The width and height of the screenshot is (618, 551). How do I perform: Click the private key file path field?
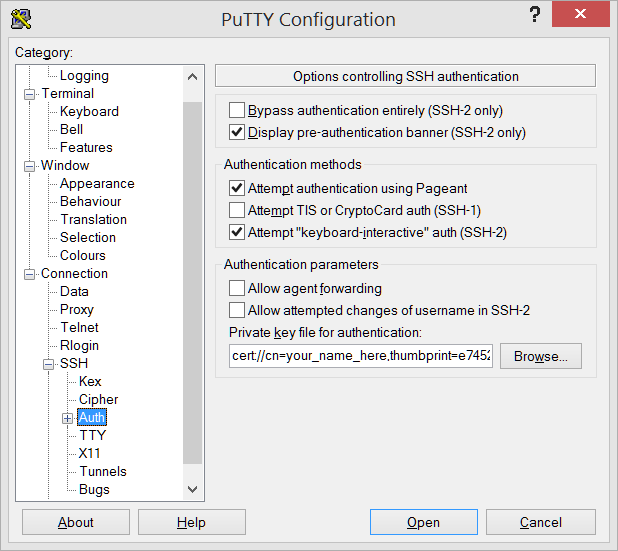(x=361, y=356)
